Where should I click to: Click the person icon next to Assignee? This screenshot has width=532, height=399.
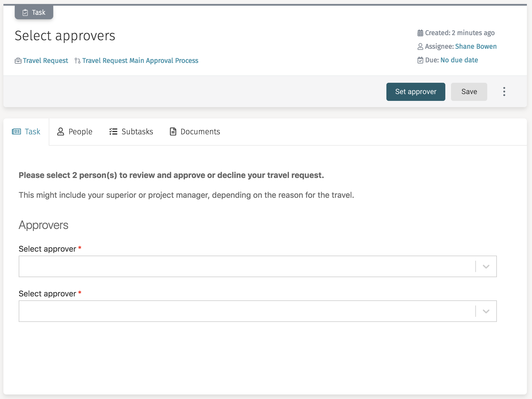420,46
